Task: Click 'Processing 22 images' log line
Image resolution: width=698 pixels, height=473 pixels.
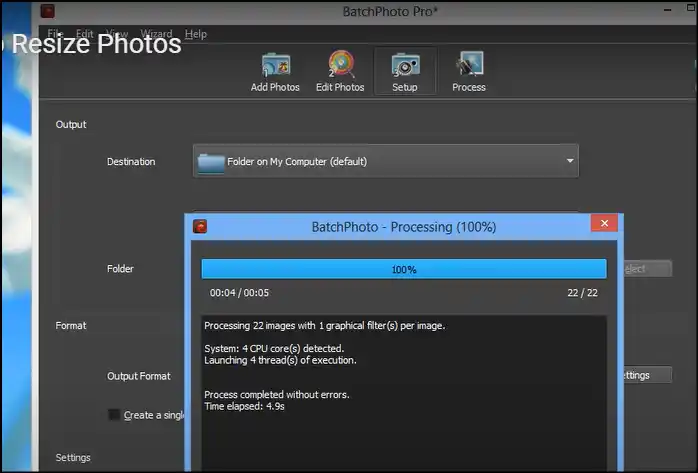Action: pyautogui.click(x=325, y=326)
